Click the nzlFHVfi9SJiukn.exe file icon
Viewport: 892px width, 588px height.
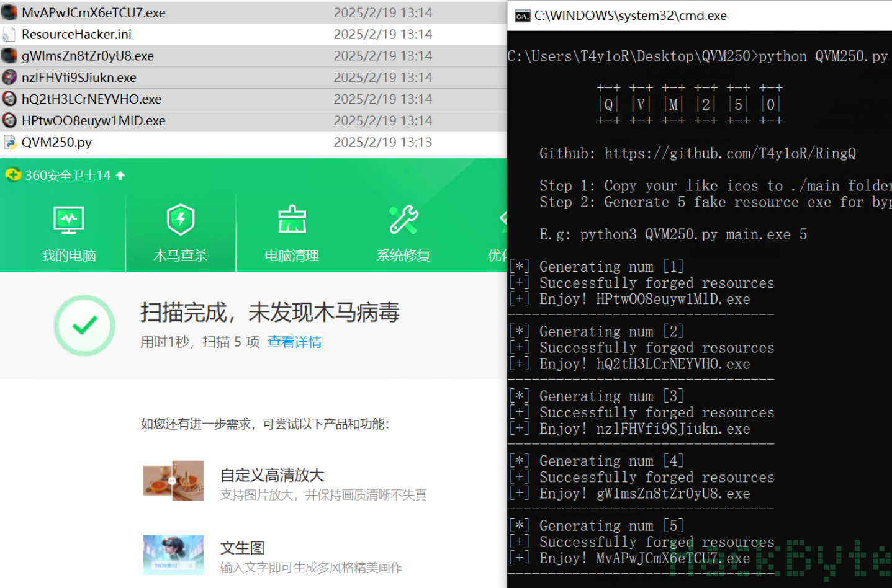(x=9, y=78)
